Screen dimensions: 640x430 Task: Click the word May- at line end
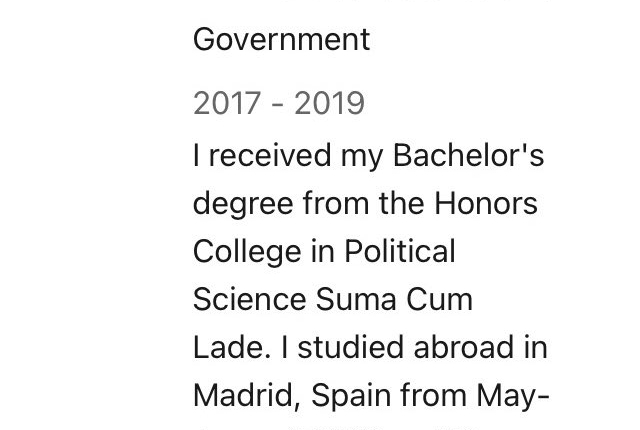click(513, 397)
